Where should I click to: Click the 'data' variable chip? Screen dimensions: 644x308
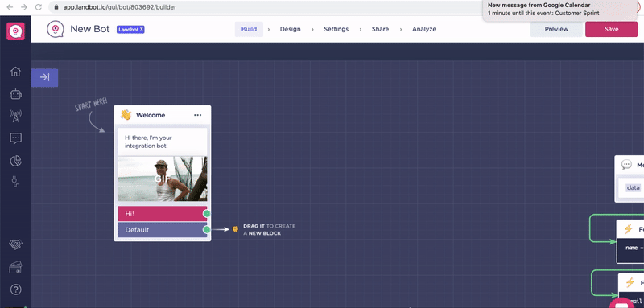pyautogui.click(x=633, y=187)
